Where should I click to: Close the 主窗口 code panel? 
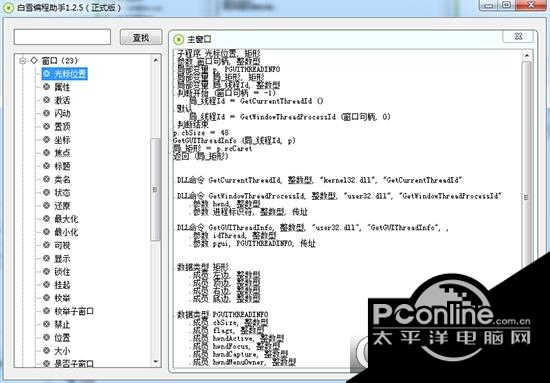point(518,36)
